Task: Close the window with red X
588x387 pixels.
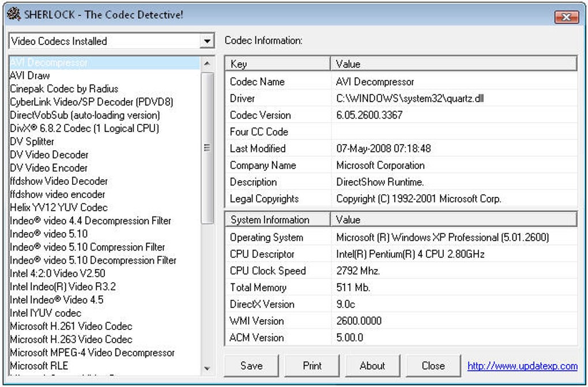Action: (566, 17)
